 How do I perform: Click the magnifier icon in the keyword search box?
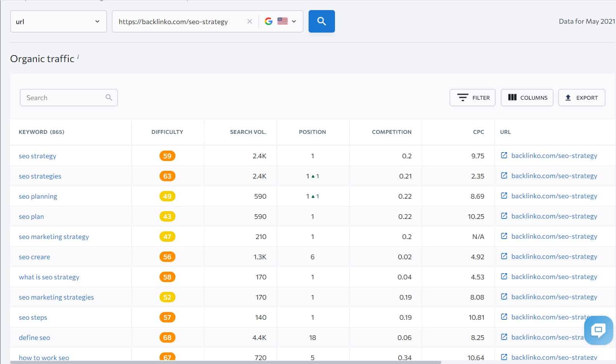tap(109, 97)
